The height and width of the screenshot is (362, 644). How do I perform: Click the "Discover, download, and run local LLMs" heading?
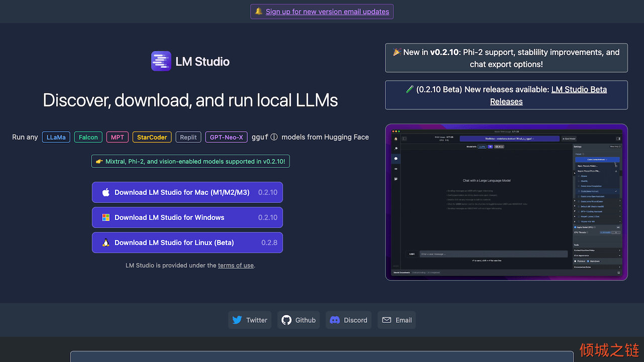click(190, 100)
